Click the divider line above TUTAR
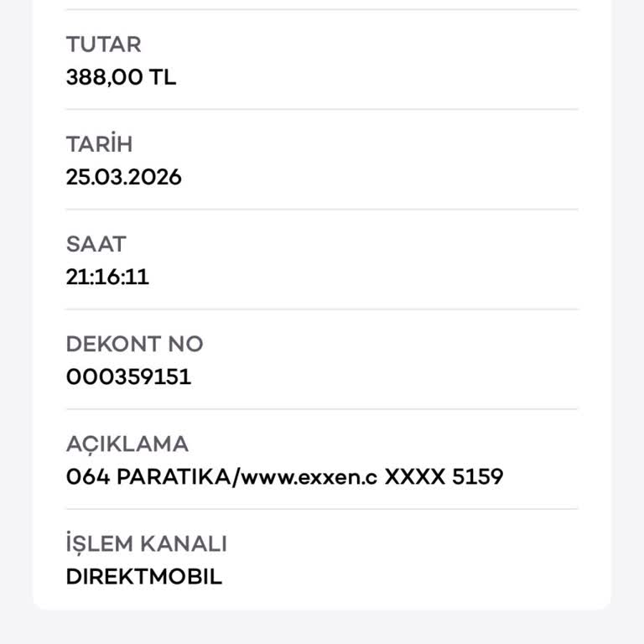 pyautogui.click(x=322, y=9)
